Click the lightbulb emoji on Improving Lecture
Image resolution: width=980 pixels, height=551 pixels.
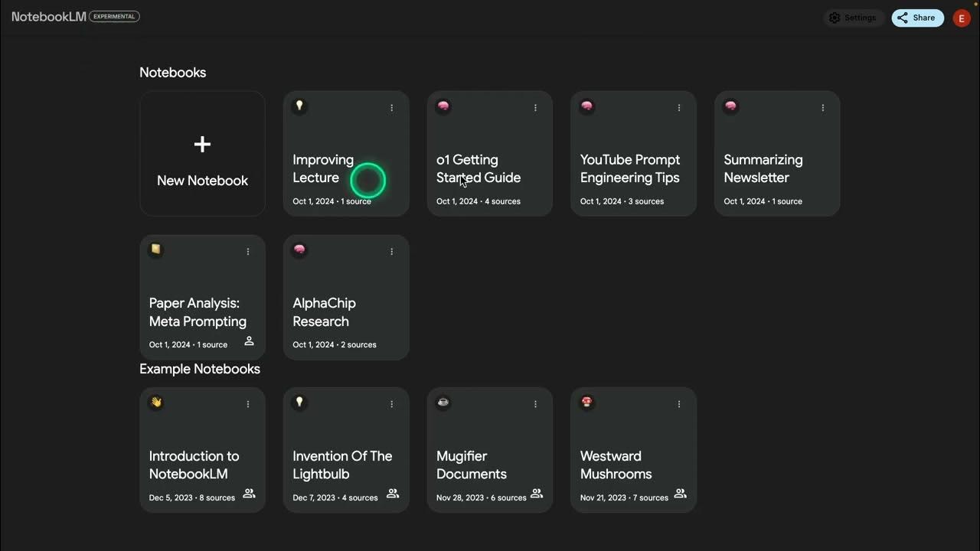coord(299,106)
